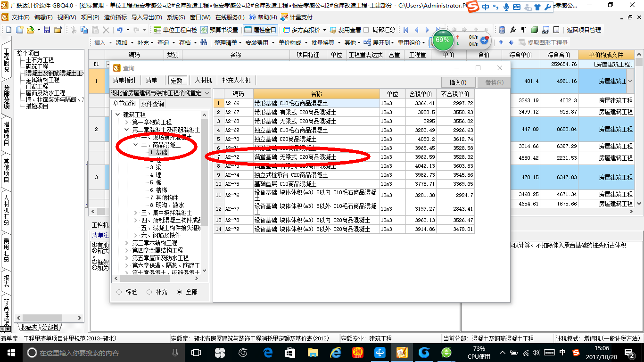
Task: Click the paragraph mark icon
Action: point(523,30)
